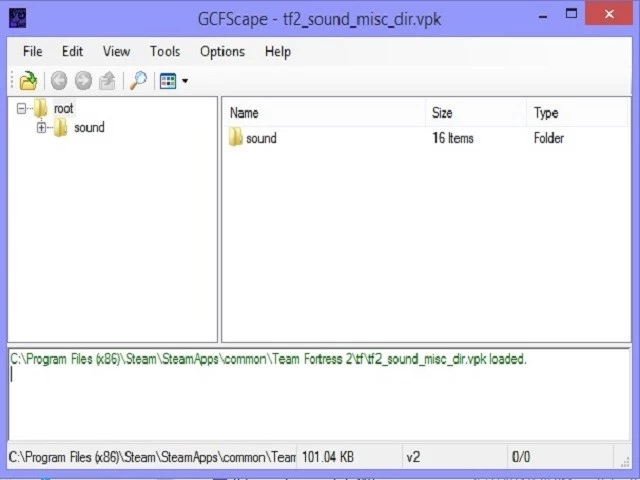Click the view style grid icon

coord(168,81)
